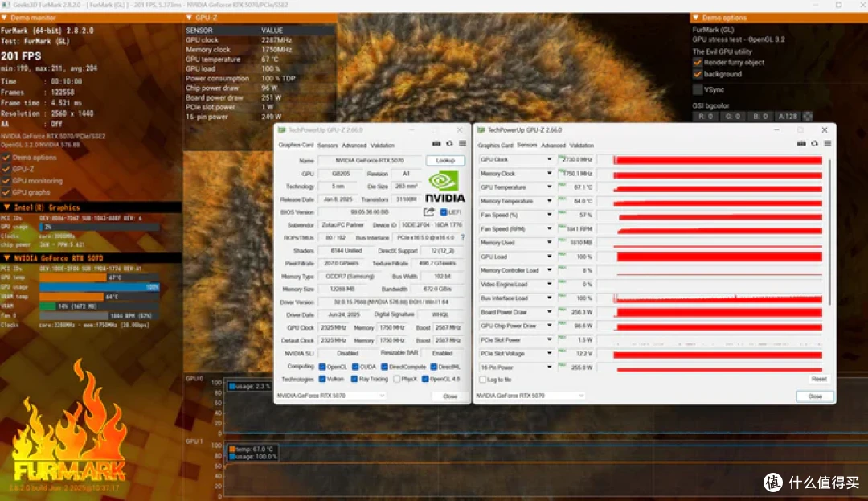This screenshot has width=868, height=501.
Task: Toggle OpenCL computing checkbox
Action: pos(322,367)
